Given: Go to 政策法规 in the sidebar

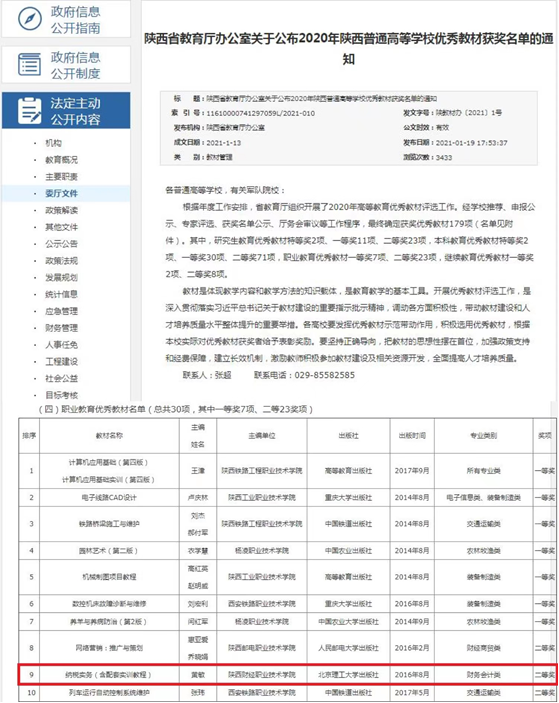Looking at the screenshot, I should click(61, 260).
